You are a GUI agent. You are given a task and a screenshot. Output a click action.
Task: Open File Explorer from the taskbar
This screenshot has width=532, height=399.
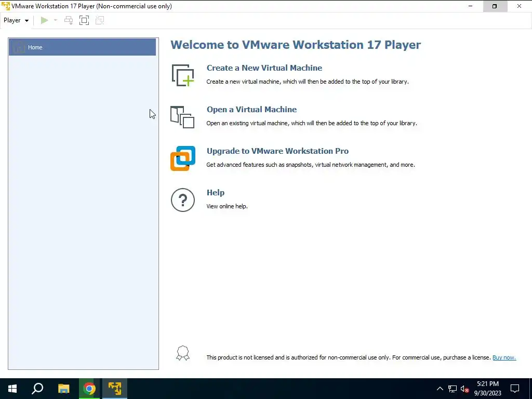(63, 389)
